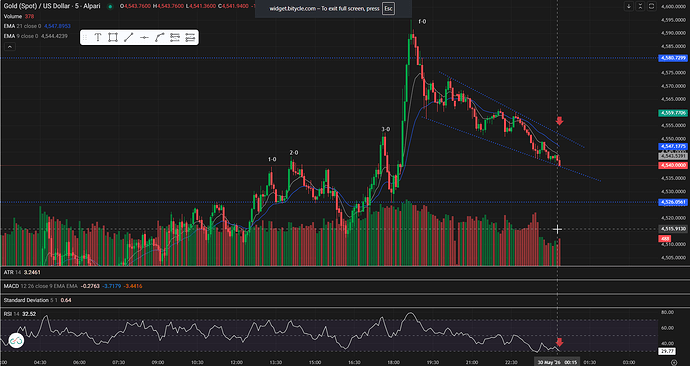Click the 4,543.5391 gray current price label

[673, 156]
